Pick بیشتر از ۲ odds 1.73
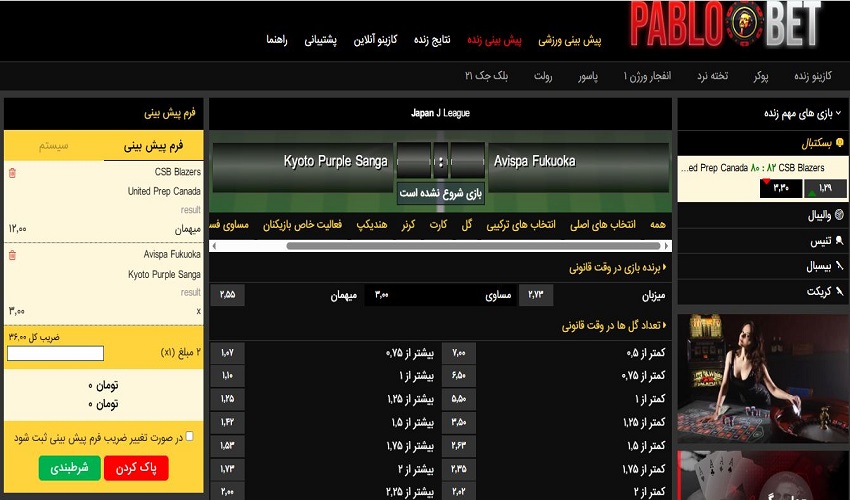This screenshot has width=850, height=500. click(227, 469)
